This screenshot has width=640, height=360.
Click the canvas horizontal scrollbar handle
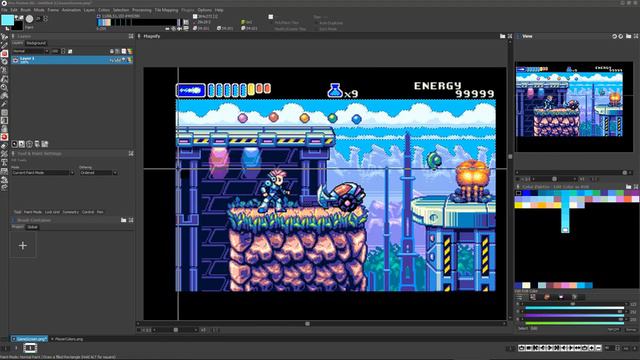tap(307, 324)
